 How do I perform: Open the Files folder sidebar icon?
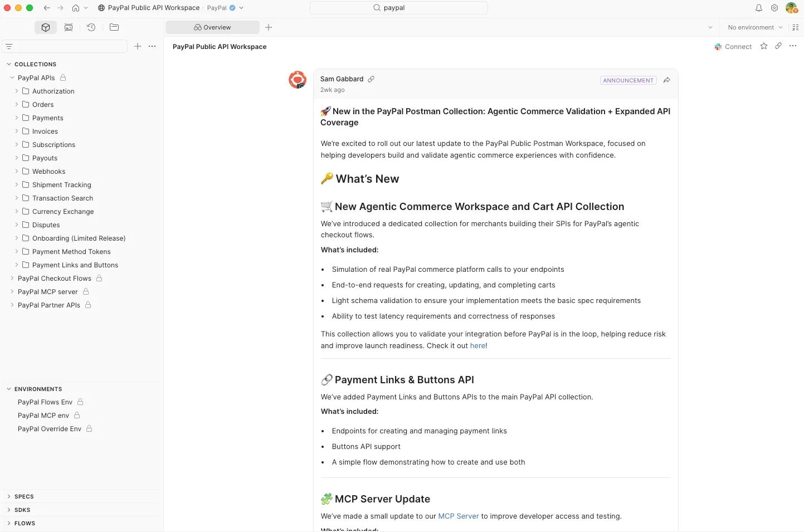click(114, 27)
